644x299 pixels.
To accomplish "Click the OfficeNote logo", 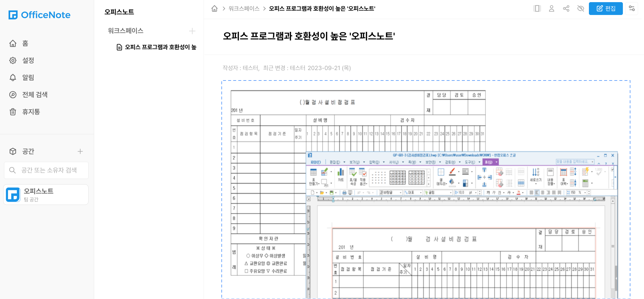I will coord(39,15).
